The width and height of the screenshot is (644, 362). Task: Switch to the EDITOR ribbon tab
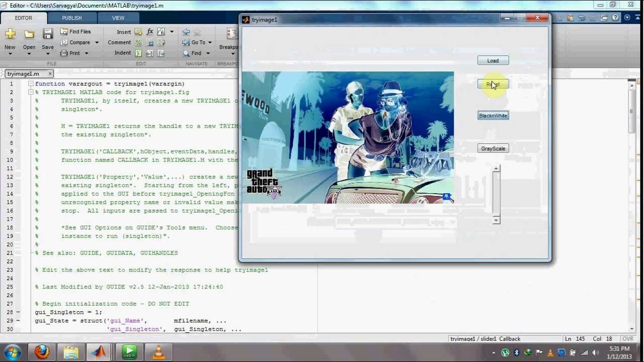point(24,18)
